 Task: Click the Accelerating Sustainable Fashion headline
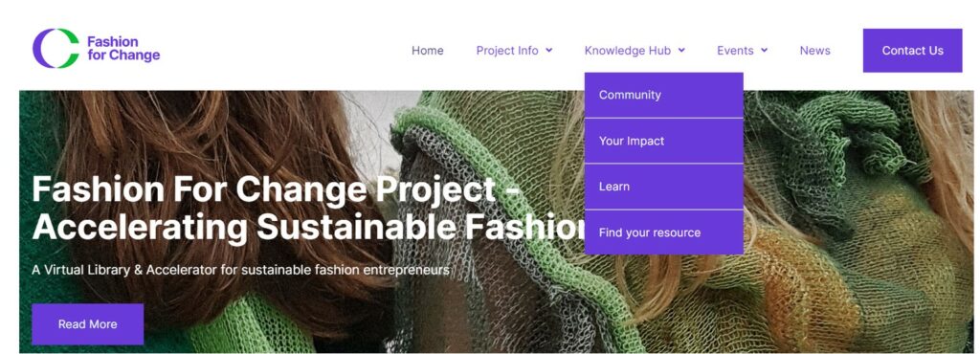pyautogui.click(x=308, y=227)
